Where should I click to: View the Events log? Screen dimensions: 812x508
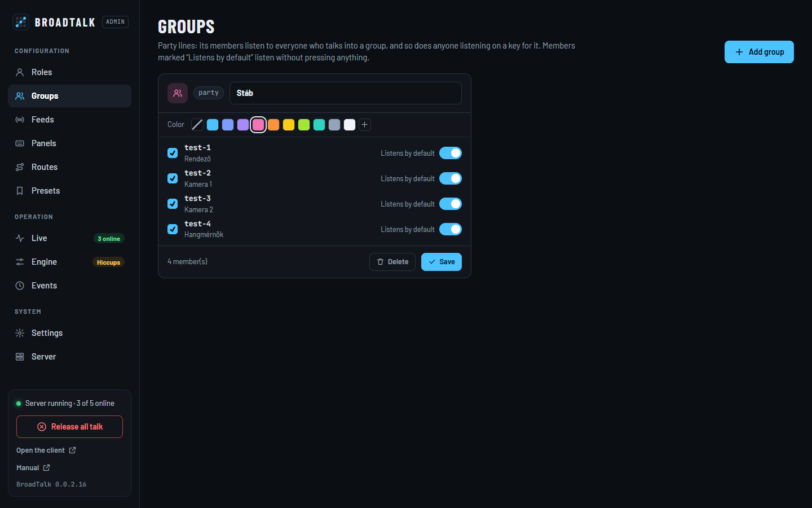tap(69, 286)
